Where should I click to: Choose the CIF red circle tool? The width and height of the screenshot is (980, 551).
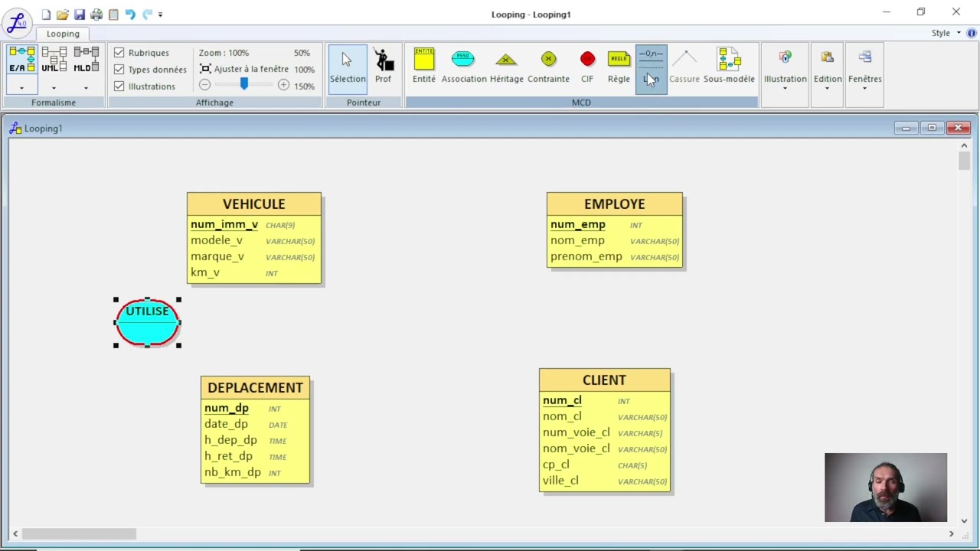click(x=587, y=67)
